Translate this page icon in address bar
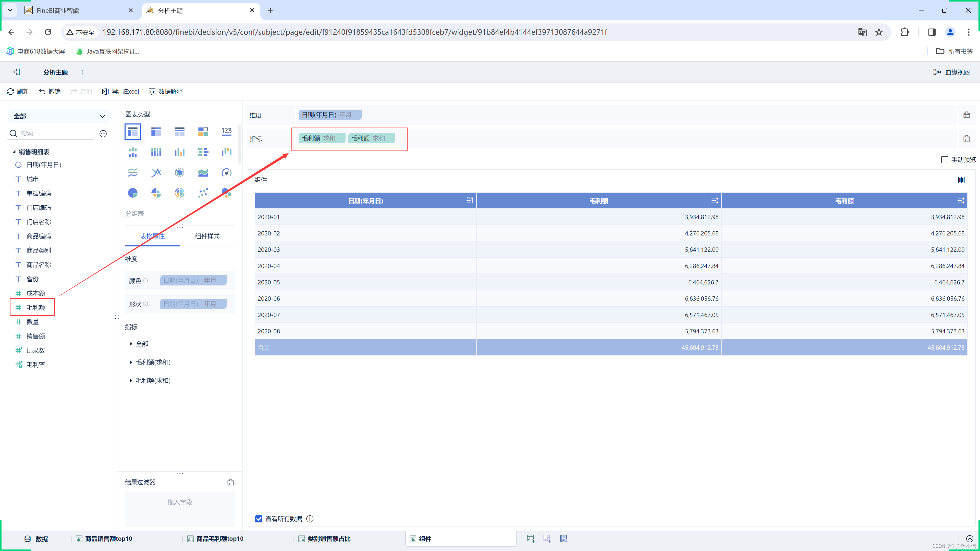 coord(862,32)
